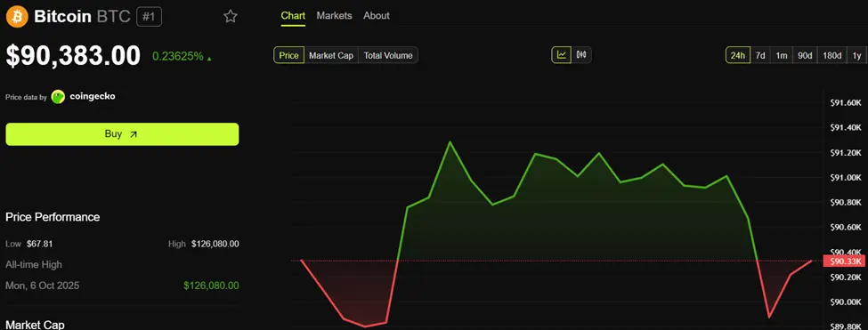
Task: Select the Total Volume chart mode
Action: (388, 55)
